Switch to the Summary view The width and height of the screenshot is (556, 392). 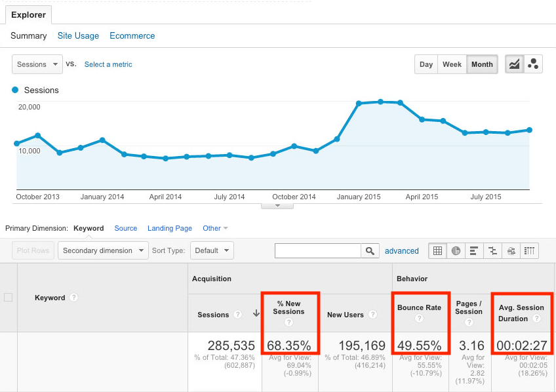[29, 36]
